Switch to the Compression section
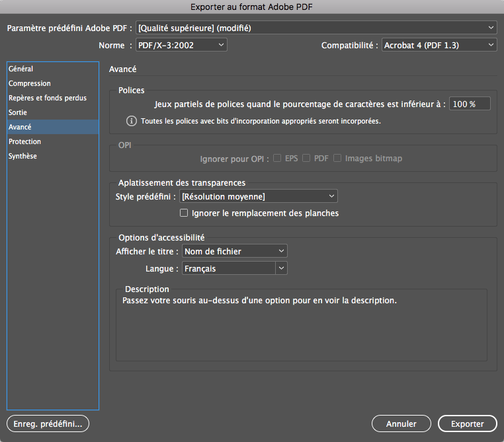 tap(30, 83)
